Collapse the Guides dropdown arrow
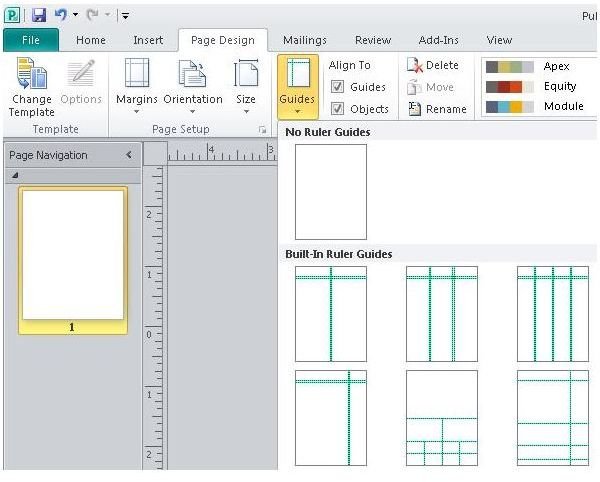Screen dimensions: 600x482 (297, 111)
